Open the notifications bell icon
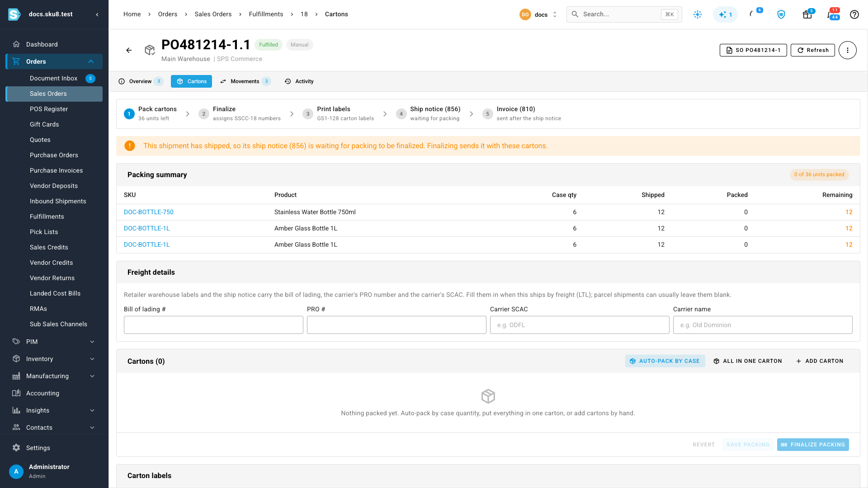868x488 pixels. (x=831, y=14)
